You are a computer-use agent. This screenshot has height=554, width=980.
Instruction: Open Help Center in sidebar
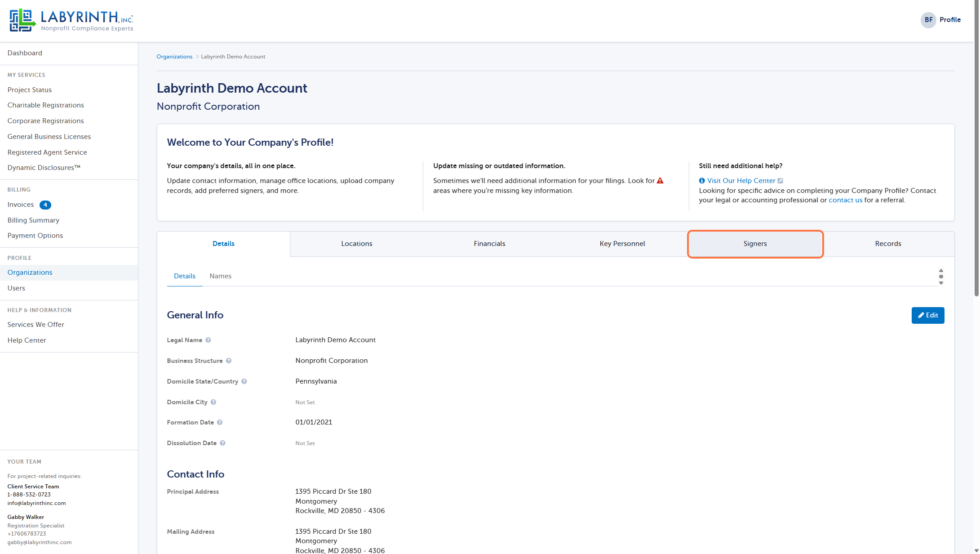click(27, 340)
